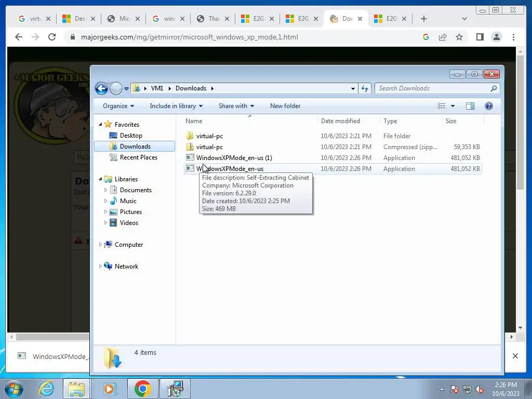Bookmark this page with star icon
Image resolution: width=532 pixels, height=399 pixels.
(459, 37)
